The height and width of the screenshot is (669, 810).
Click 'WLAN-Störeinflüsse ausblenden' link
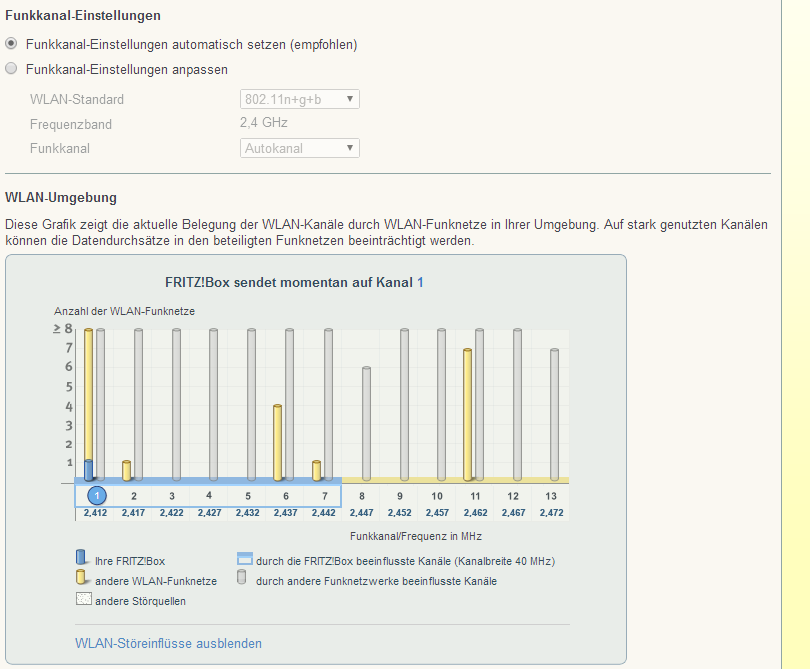click(x=168, y=643)
